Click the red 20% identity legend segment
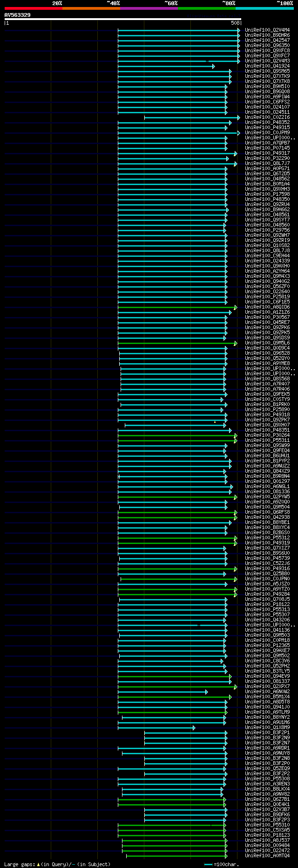Viewport: 298px width, 868px height. tap(34, 8)
